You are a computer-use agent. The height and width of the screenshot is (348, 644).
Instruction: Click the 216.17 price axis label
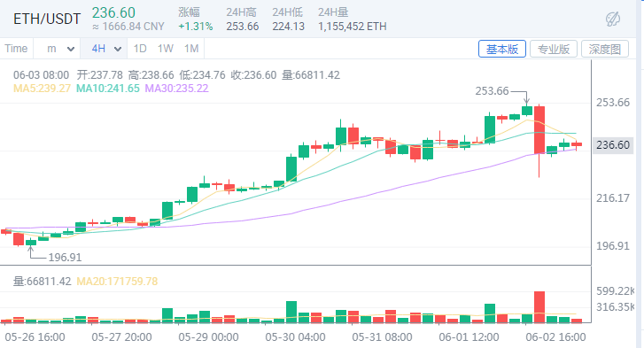click(x=613, y=198)
